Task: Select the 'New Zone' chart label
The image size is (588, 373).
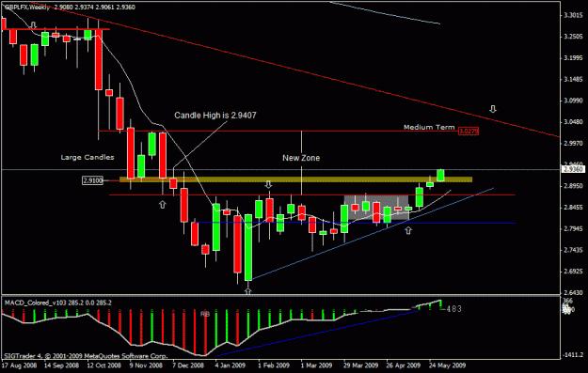Action: (301, 158)
